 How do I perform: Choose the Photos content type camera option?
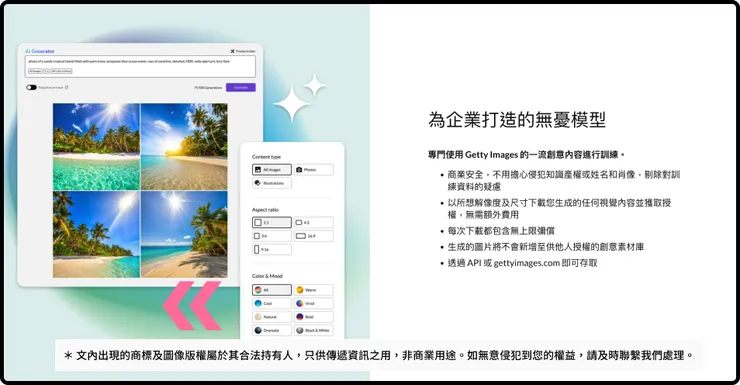pyautogui.click(x=314, y=169)
